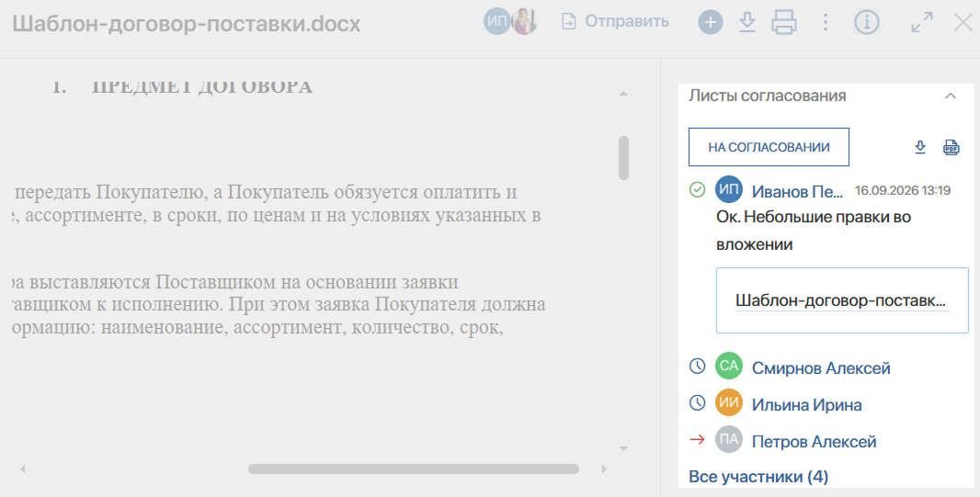The width and height of the screenshot is (980, 497).
Task: Export approval sheet as PDF
Action: pyautogui.click(x=951, y=147)
